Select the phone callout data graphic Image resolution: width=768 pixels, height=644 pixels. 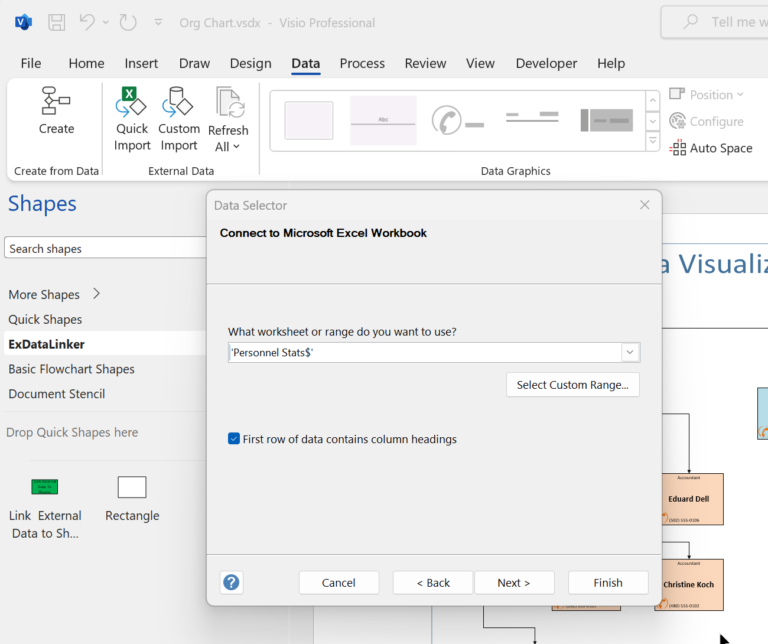[x=457, y=121]
